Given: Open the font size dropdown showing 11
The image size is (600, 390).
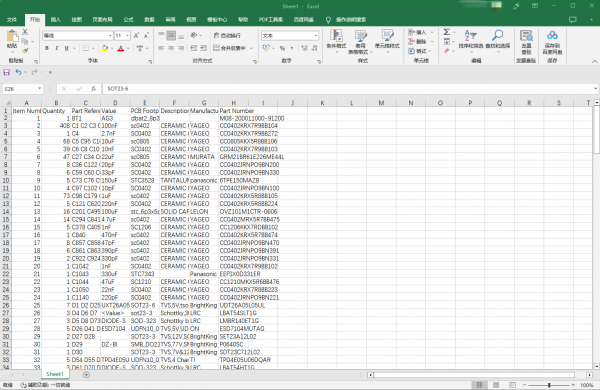Looking at the screenshot, I should coord(127,36).
